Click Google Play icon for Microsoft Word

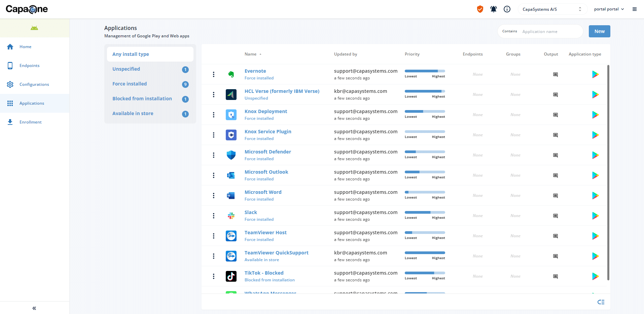595,196
